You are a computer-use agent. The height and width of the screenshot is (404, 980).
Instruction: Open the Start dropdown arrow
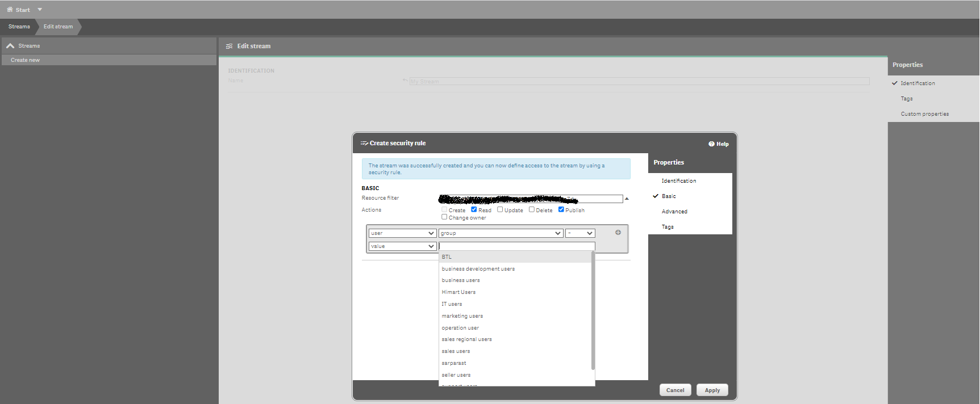pos(40,10)
